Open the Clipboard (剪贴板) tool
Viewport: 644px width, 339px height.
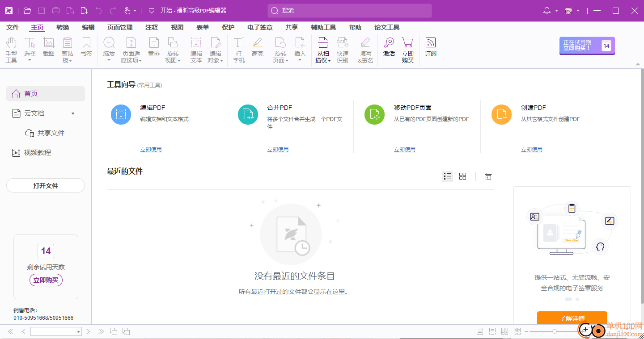click(x=68, y=43)
